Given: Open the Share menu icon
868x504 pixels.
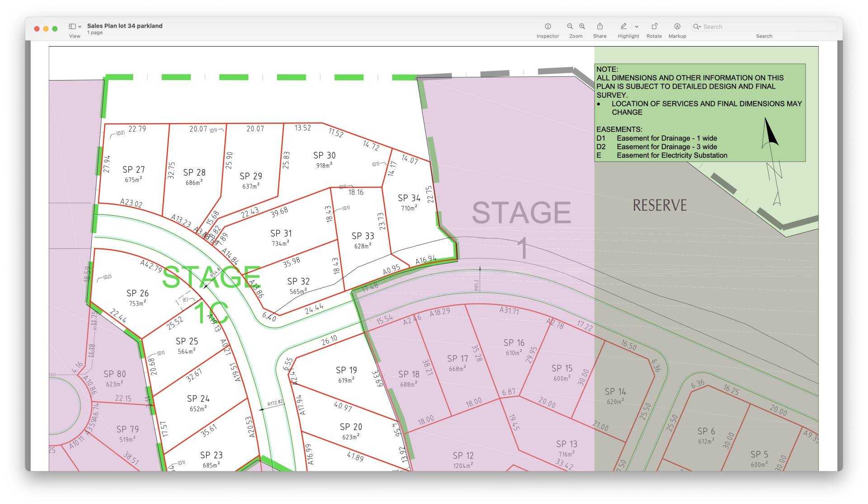Looking at the screenshot, I should [600, 27].
